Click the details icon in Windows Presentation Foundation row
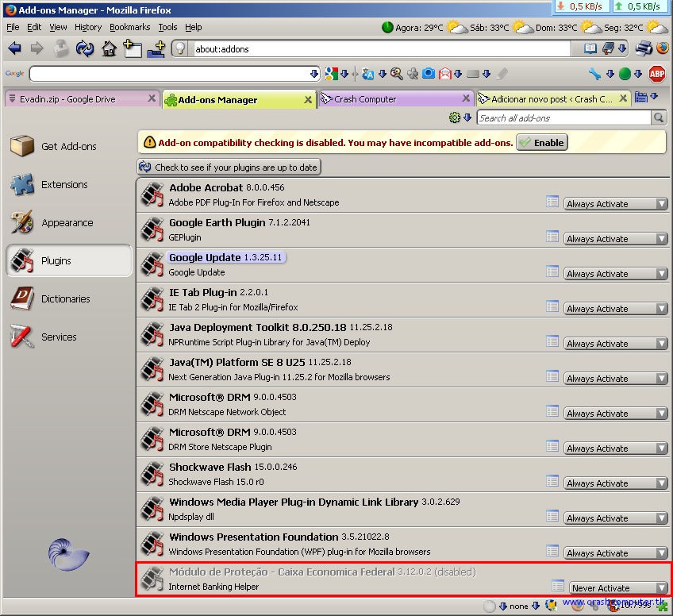This screenshot has height=616, width=673. (552, 551)
